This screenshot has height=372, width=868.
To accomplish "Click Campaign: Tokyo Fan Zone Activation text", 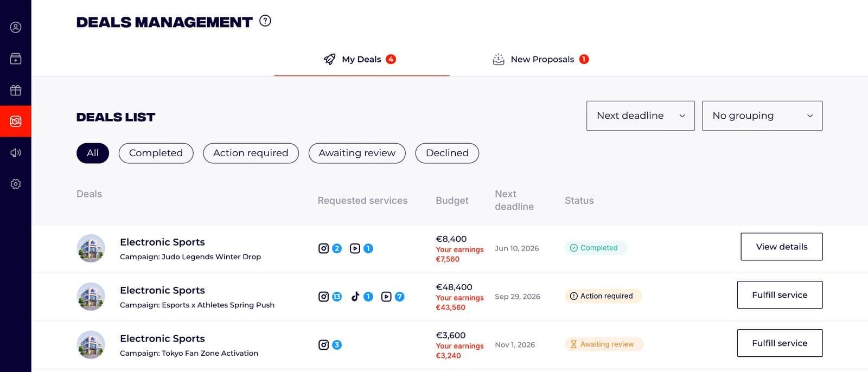I will (x=189, y=354).
